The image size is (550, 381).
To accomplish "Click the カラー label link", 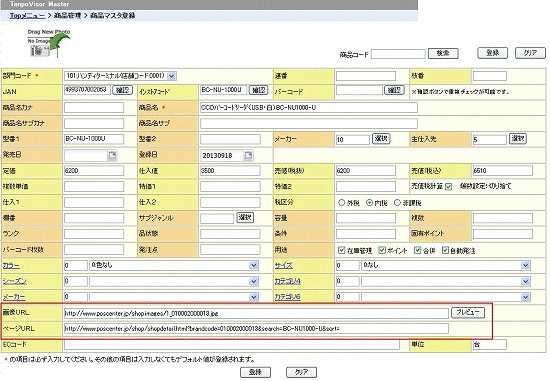I will pyautogui.click(x=11, y=266).
